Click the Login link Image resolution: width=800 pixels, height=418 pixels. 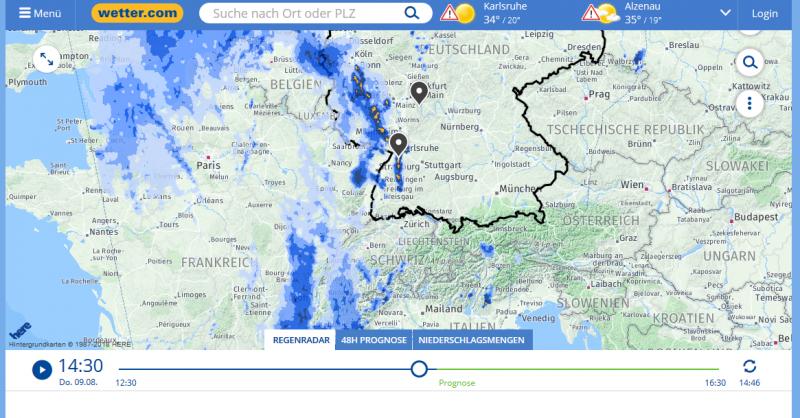coord(764,14)
